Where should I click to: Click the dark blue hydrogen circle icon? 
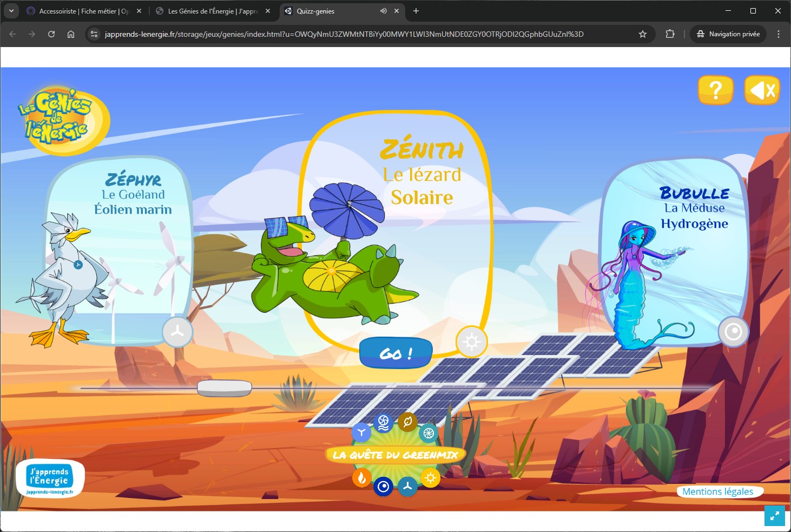point(383,487)
